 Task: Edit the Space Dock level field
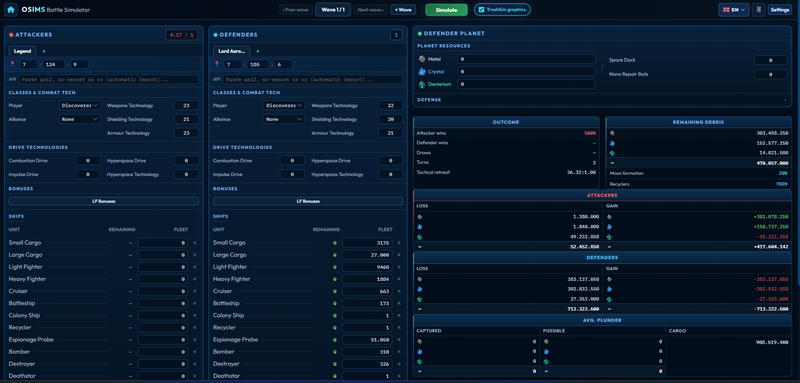coord(770,61)
